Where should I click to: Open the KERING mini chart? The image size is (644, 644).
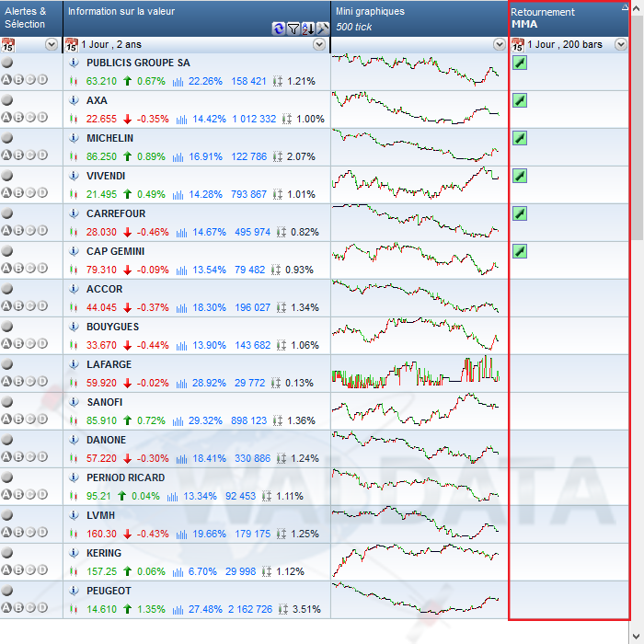coord(416,560)
